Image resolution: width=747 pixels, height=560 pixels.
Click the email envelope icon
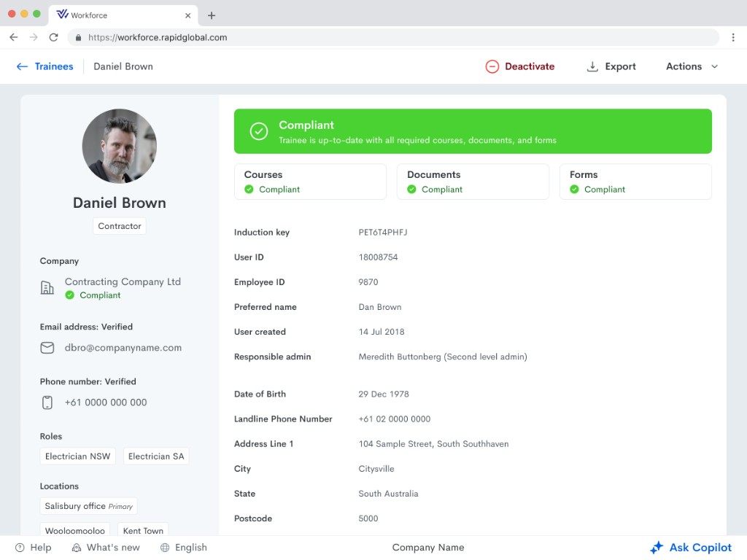click(47, 348)
